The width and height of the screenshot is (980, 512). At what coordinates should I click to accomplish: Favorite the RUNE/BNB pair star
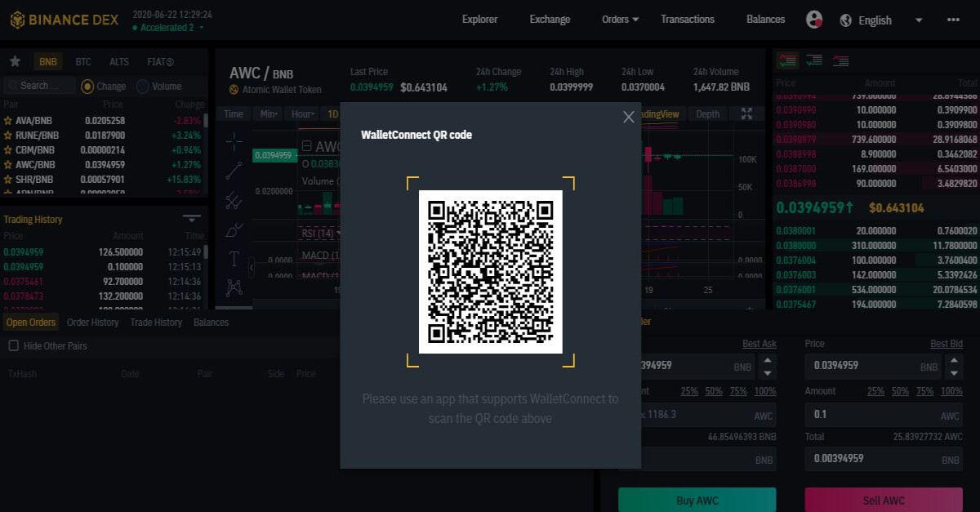tap(8, 135)
